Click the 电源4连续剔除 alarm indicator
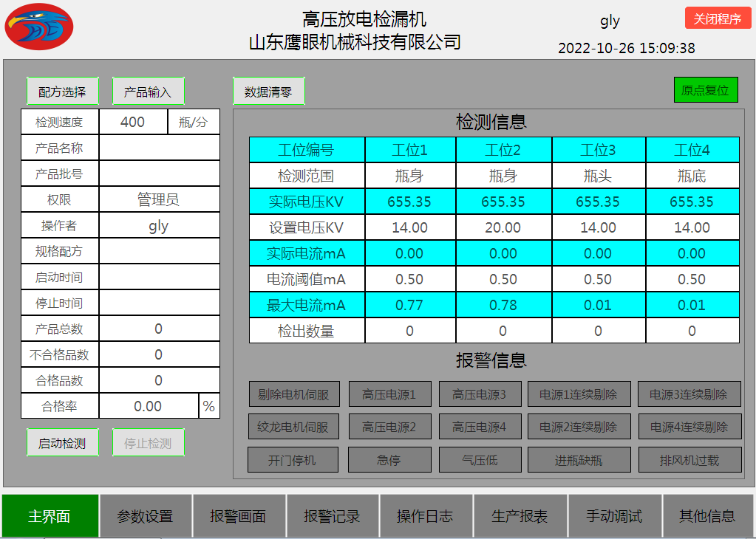756x539 pixels. [690, 426]
